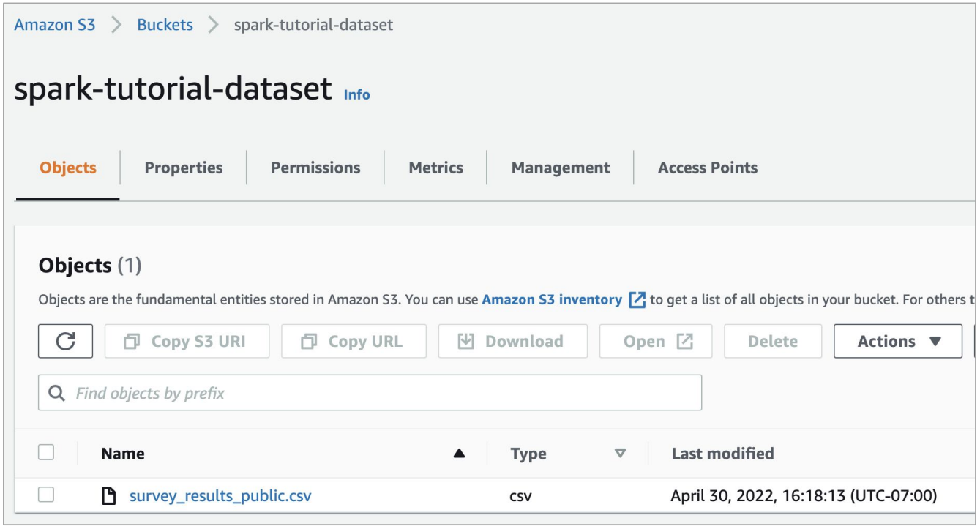
Task: Click the file icon beside survey_results_public.csv
Action: tap(109, 496)
